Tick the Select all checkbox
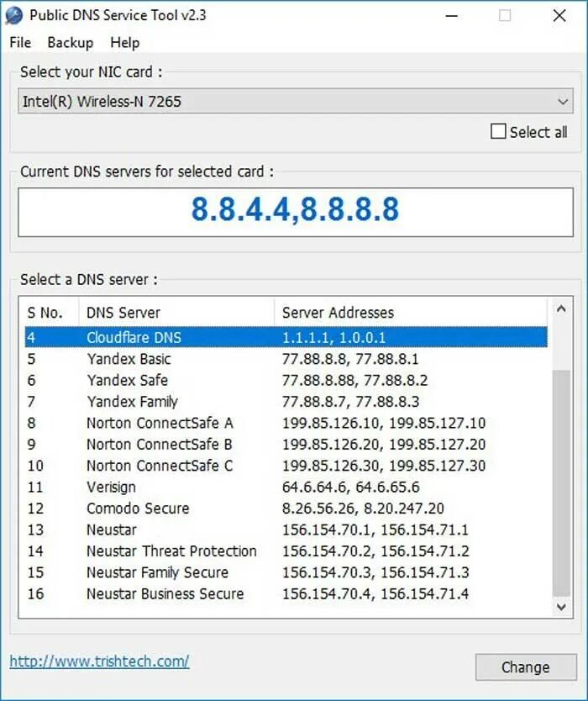Screen dimensions: 588x701 498,131
